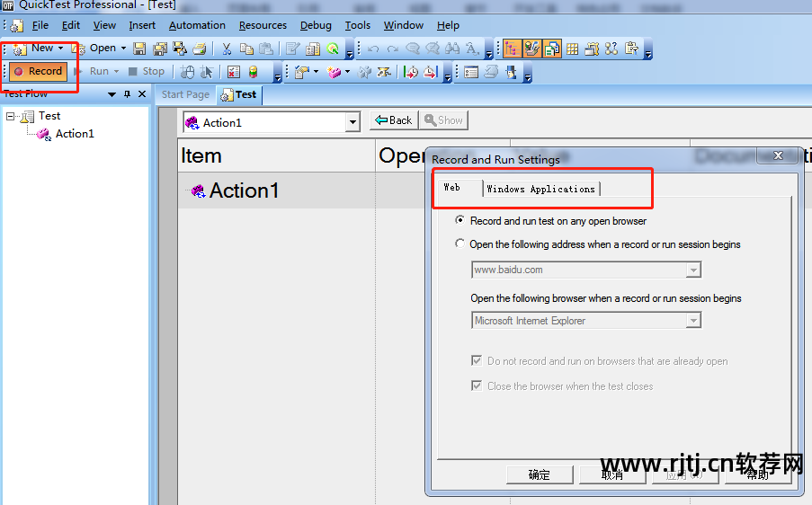Open the Data Table grid icon
The image size is (812, 505).
point(572,49)
